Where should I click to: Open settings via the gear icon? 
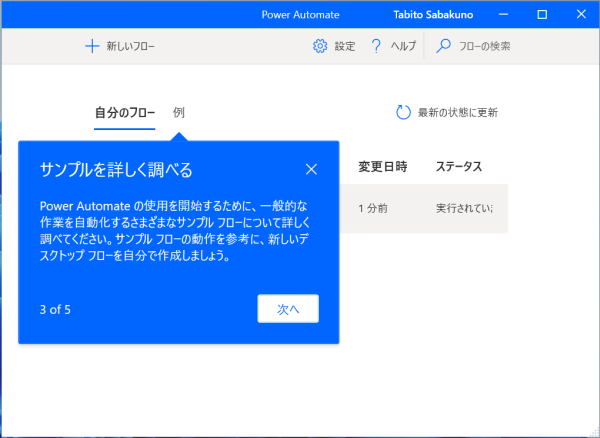pyautogui.click(x=320, y=46)
